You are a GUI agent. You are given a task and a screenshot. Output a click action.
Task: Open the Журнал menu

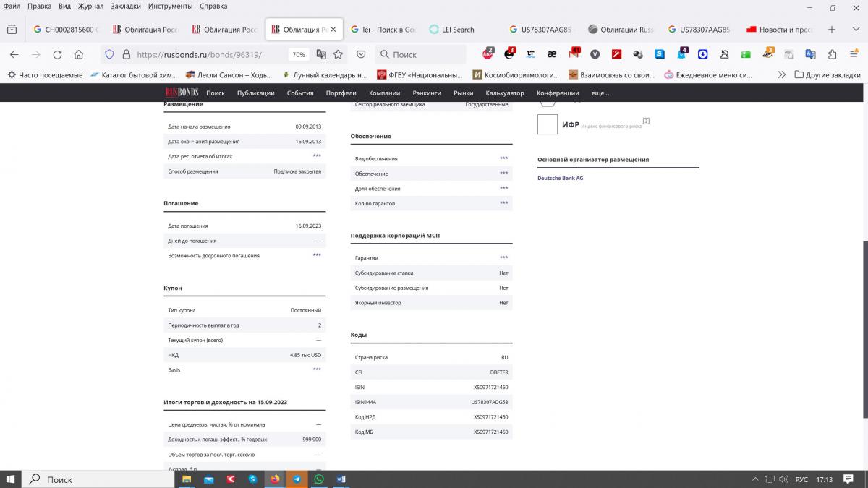click(x=90, y=6)
